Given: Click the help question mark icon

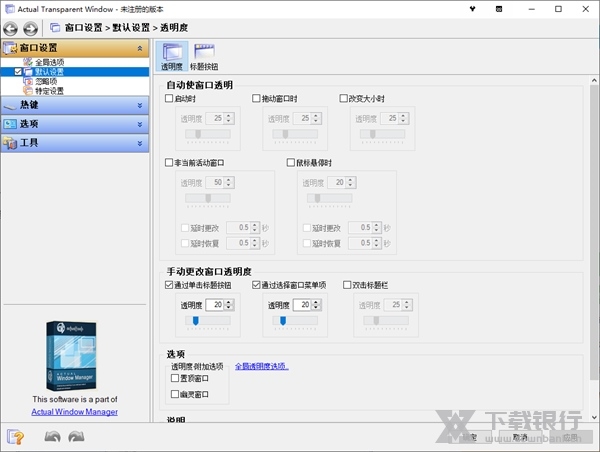Looking at the screenshot, I should pyautogui.click(x=15, y=437).
